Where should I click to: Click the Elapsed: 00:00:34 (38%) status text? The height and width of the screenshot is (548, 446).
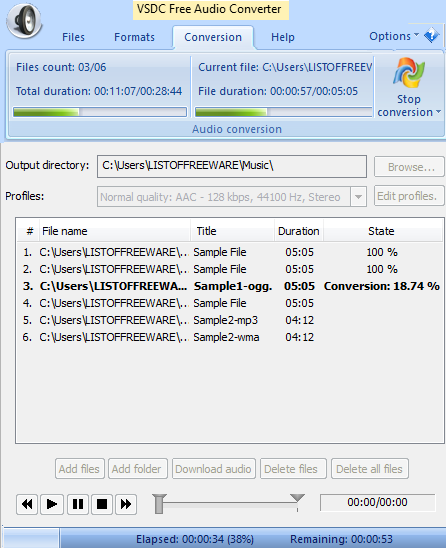point(195,539)
